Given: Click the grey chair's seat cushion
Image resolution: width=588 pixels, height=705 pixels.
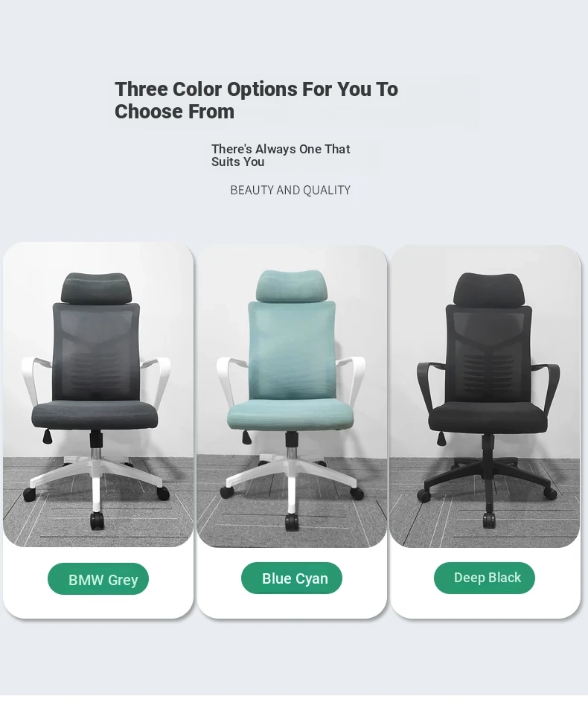Looking at the screenshot, I should click(95, 414).
